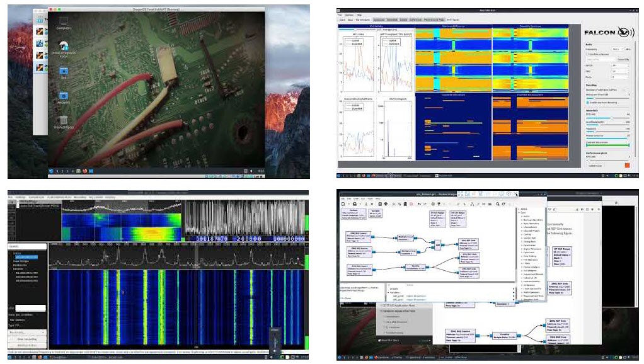Open the Run menu in GNU Radio Companion

click(x=363, y=198)
